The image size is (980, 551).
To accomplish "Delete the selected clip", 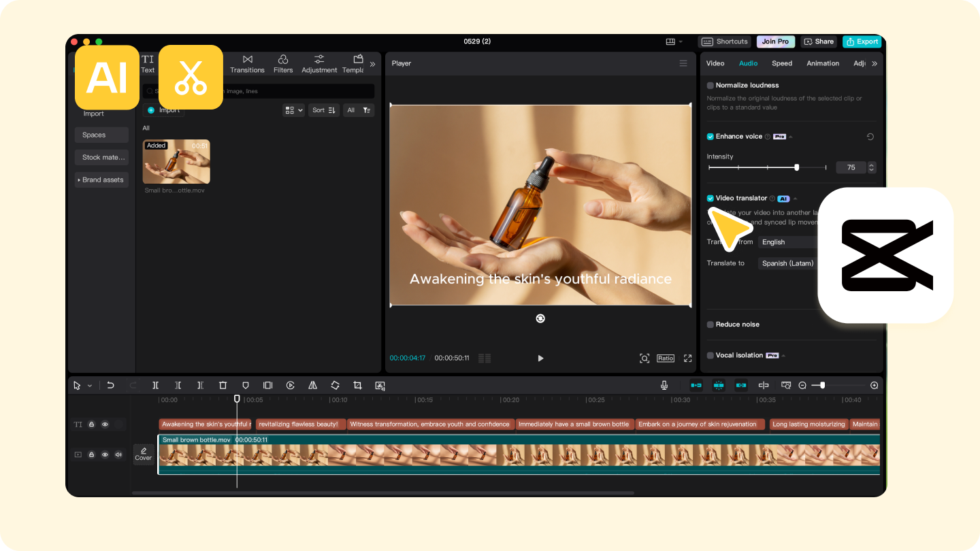I will [223, 385].
